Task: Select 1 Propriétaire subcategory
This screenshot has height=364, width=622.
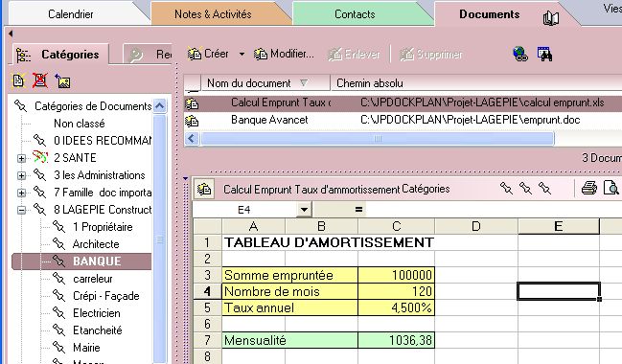Action: [x=103, y=227]
